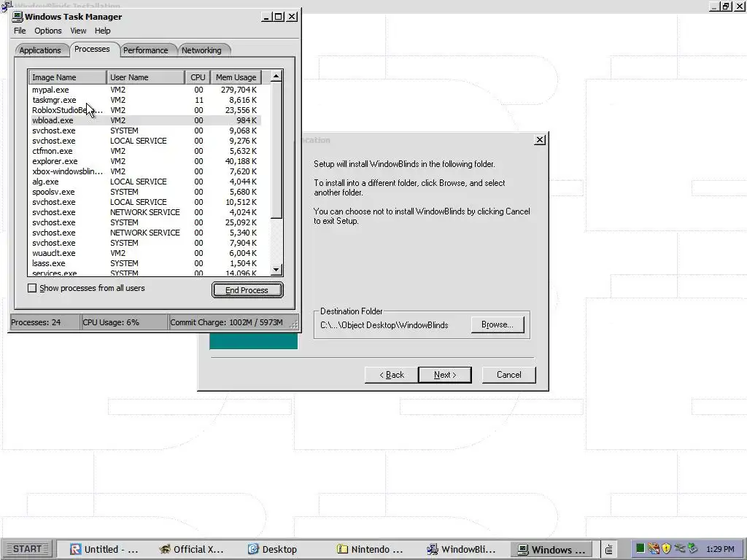
Task: Open the View menu
Action: (x=78, y=31)
